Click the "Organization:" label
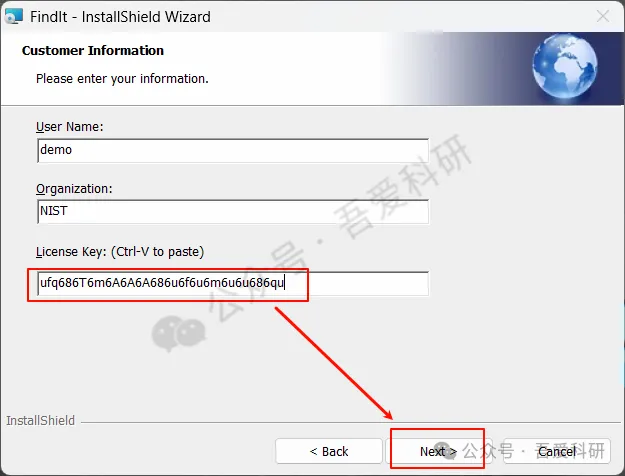The image size is (625, 476). point(74,189)
